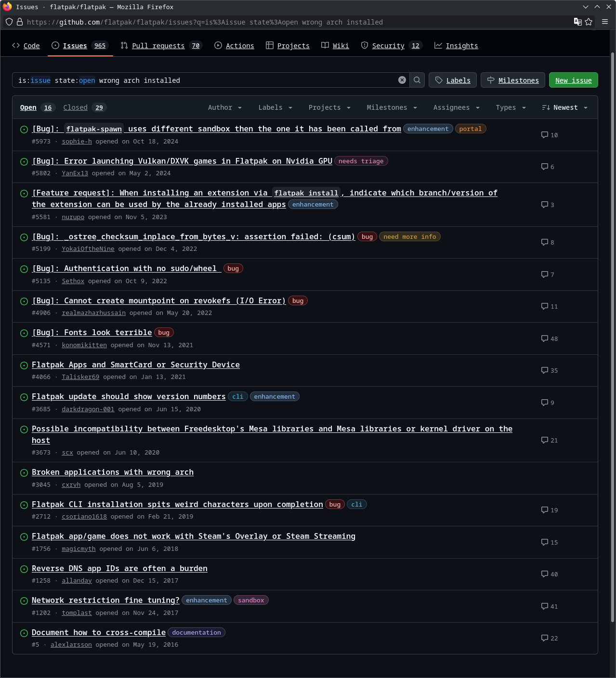Click the translate page icon in the address bar
Screen dimensions: 616x678
tap(577, 22)
